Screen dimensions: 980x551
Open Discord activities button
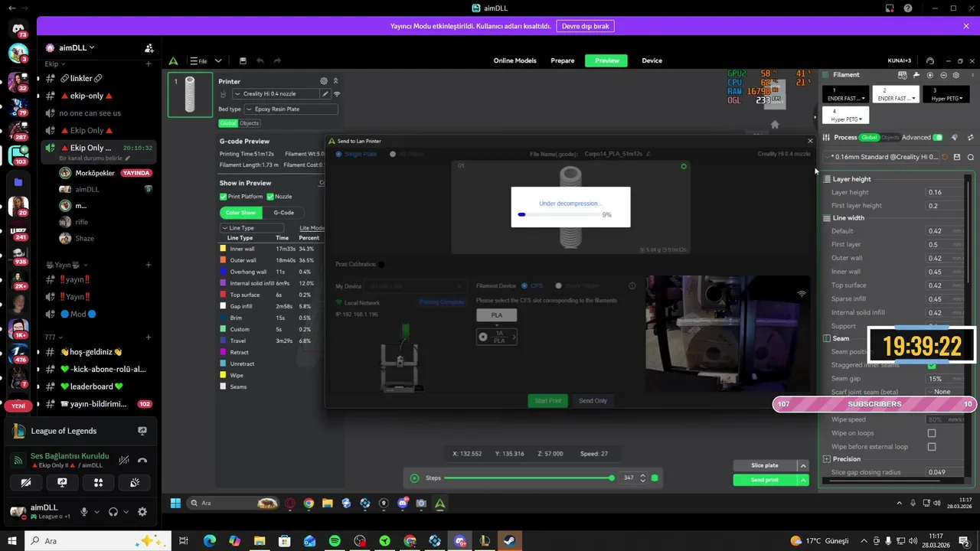[x=98, y=483]
